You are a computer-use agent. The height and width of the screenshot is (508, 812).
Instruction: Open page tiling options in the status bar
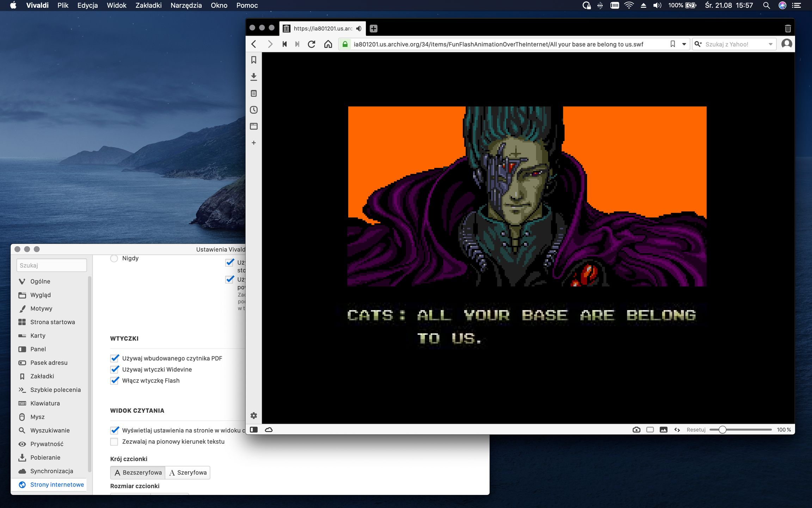tap(650, 430)
